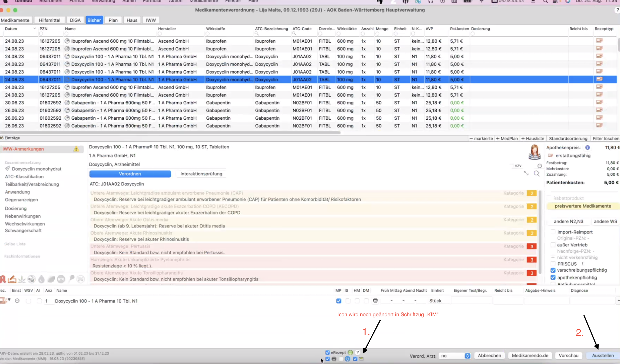Toggle the verschreibungspflichtig checkbox
The height and width of the screenshot is (364, 620).
pos(553,270)
